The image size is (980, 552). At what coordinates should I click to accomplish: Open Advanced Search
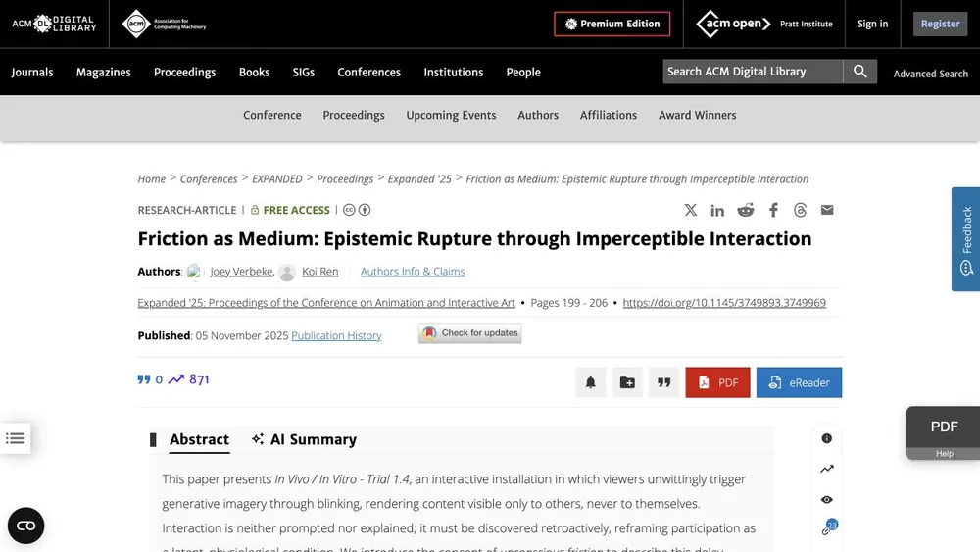[x=931, y=74]
